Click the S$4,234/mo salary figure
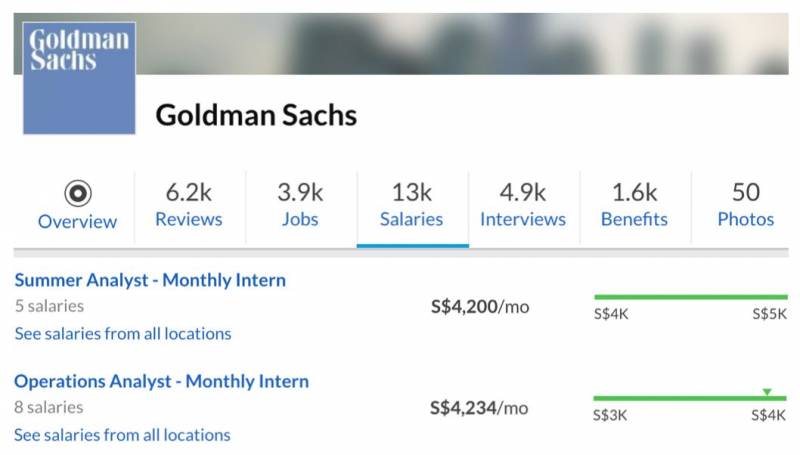 tap(479, 407)
